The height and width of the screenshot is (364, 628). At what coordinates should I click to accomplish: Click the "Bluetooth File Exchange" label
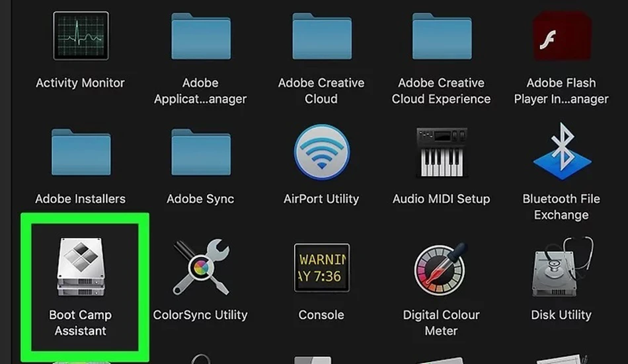pyautogui.click(x=561, y=207)
